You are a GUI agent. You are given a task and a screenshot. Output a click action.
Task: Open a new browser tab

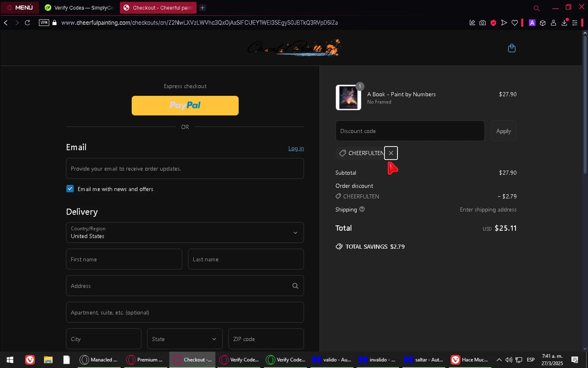(203, 7)
